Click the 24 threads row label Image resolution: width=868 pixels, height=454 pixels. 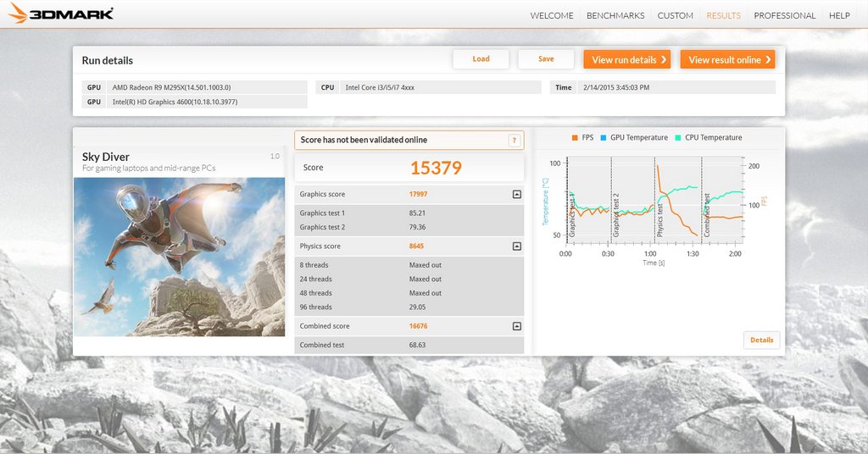(x=315, y=280)
